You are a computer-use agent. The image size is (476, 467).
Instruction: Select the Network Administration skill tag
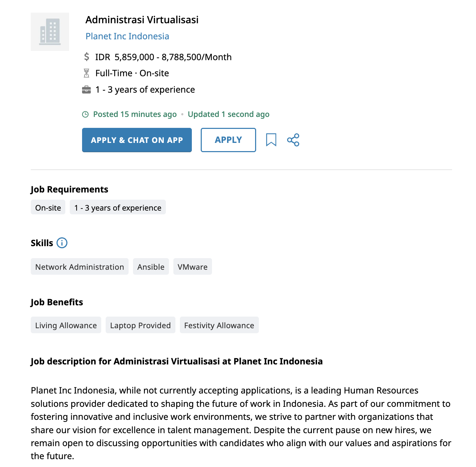pyautogui.click(x=79, y=267)
